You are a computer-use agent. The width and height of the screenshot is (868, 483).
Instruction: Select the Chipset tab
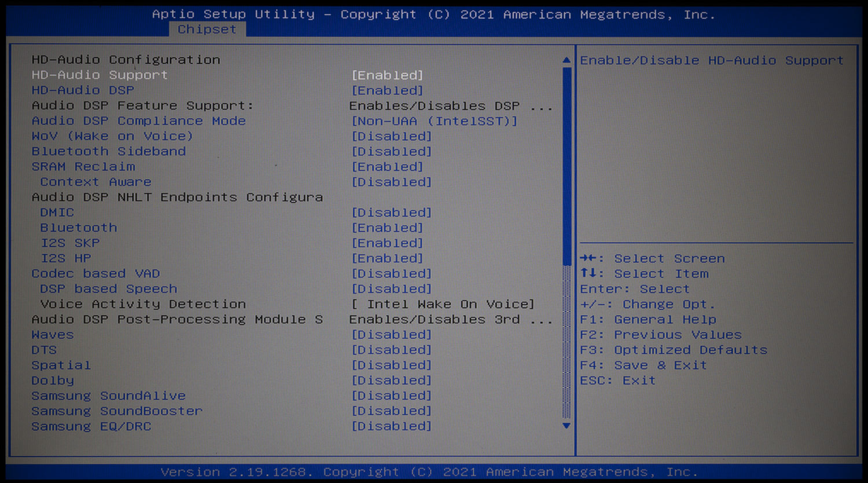[x=207, y=30]
